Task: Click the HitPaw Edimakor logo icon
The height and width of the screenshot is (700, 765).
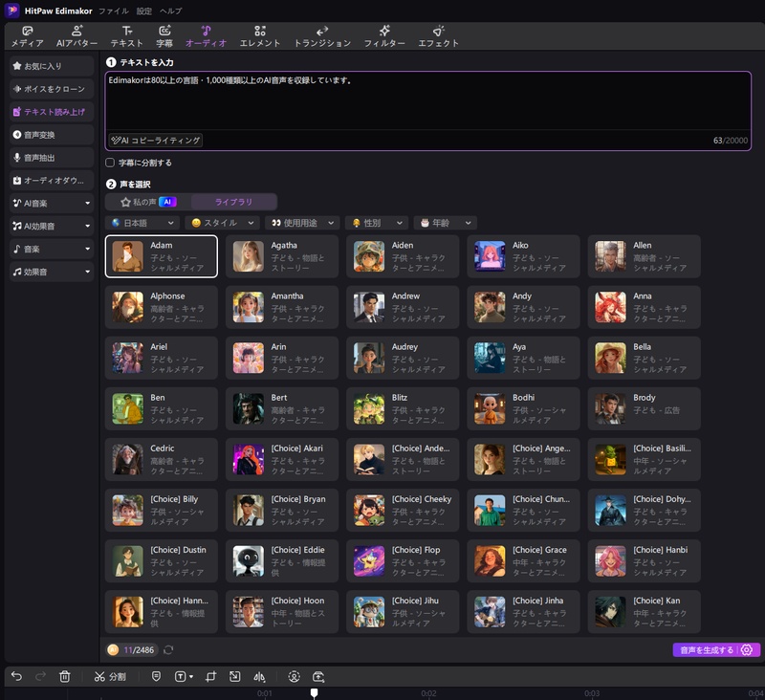Action: (x=12, y=11)
